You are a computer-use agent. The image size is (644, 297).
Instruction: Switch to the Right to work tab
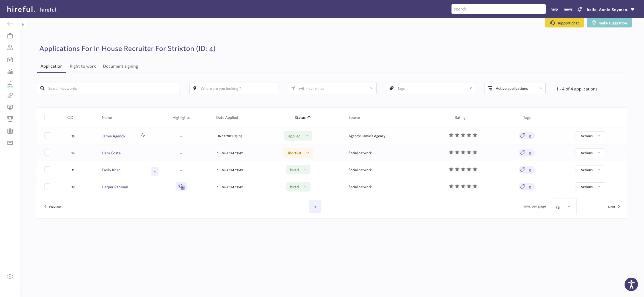[83, 66]
